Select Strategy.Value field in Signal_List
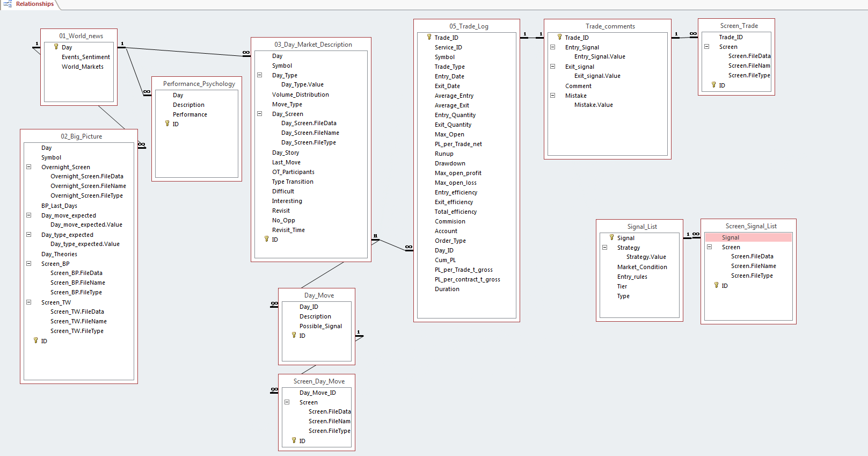This screenshot has height=456, width=868. pyautogui.click(x=646, y=257)
